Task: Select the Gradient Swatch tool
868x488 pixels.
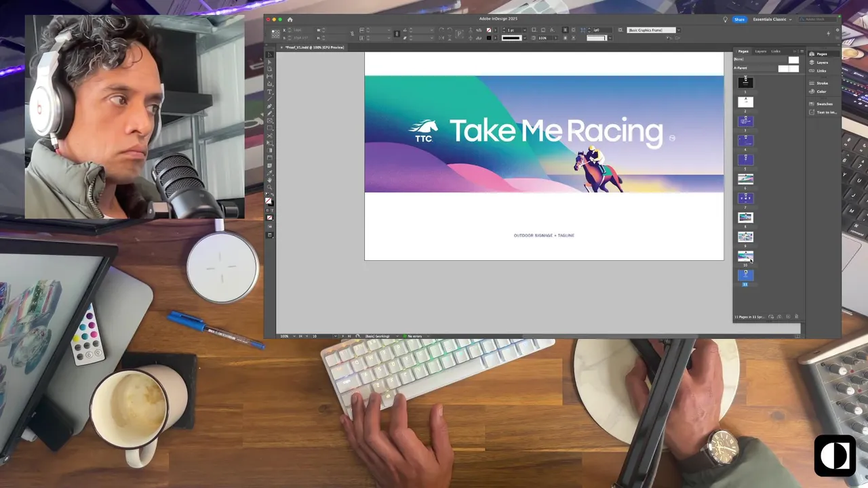Action: 269,150
